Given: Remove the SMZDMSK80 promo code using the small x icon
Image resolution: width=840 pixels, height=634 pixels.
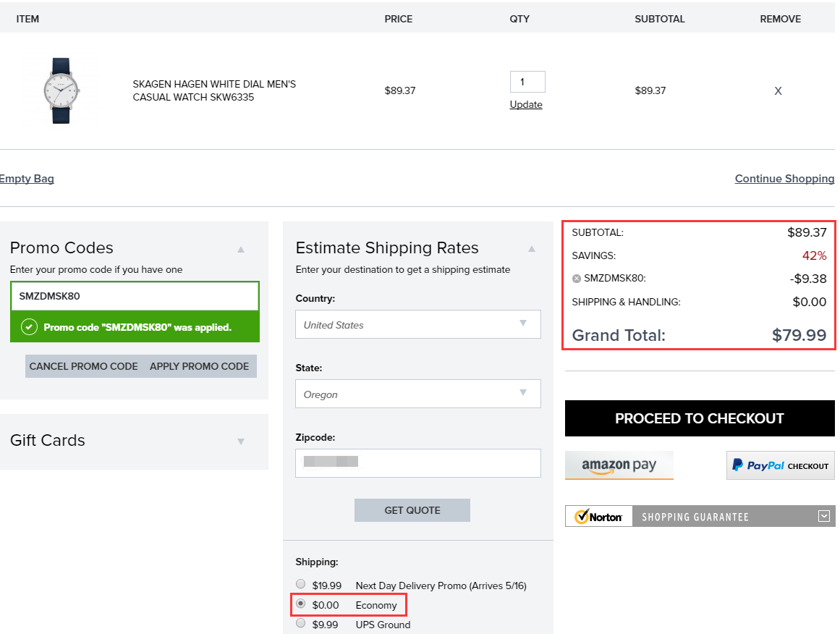Looking at the screenshot, I should [x=577, y=279].
